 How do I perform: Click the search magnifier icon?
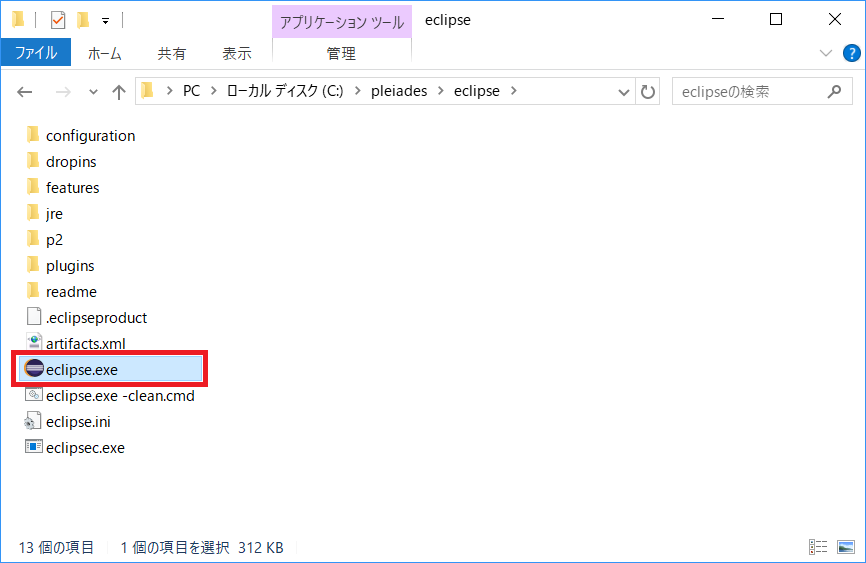coord(835,91)
